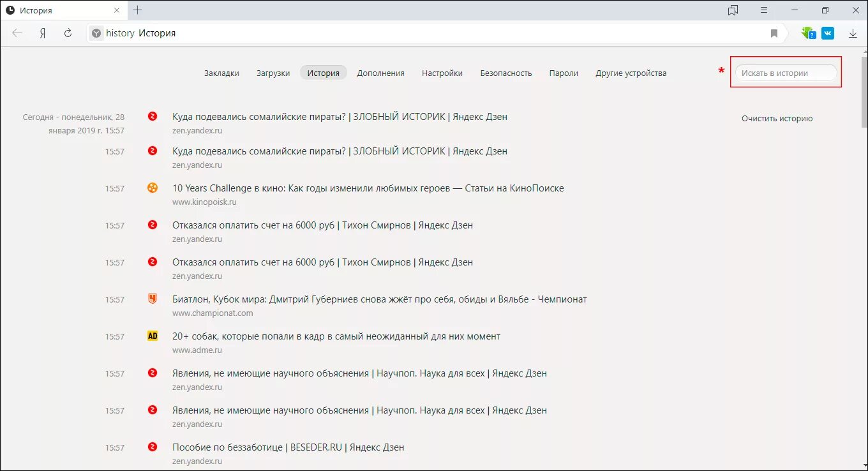Click the Сегодня - понедельник date label
The width and height of the screenshot is (868, 471).
coord(74,124)
